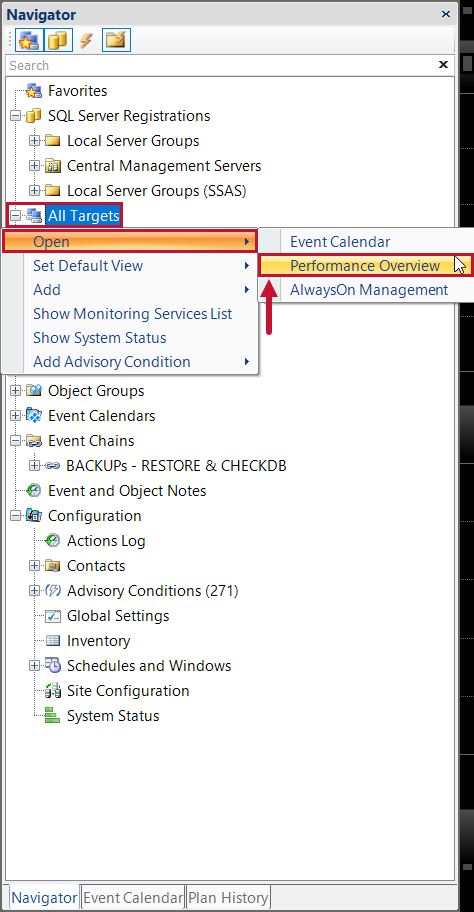Expand the Local Server Groups node
This screenshot has height=912, width=474.
tap(35, 141)
